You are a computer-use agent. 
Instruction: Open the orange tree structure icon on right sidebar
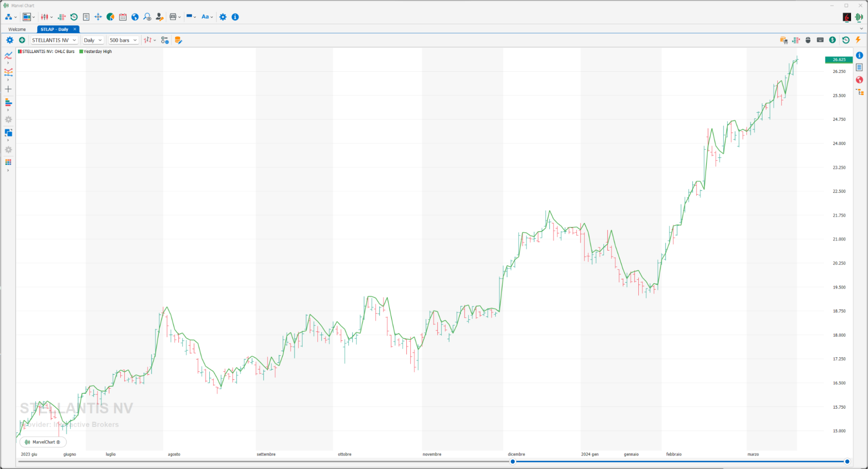pos(860,92)
